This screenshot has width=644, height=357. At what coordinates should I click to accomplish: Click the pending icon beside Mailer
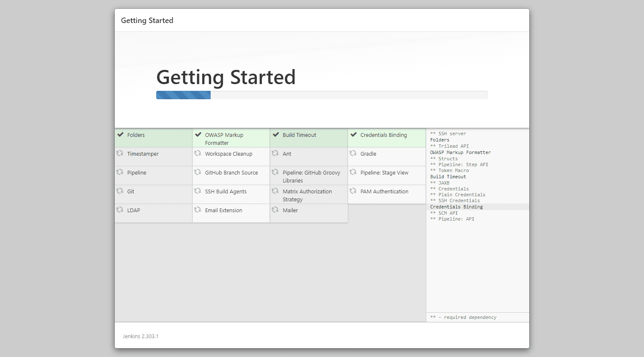275,210
